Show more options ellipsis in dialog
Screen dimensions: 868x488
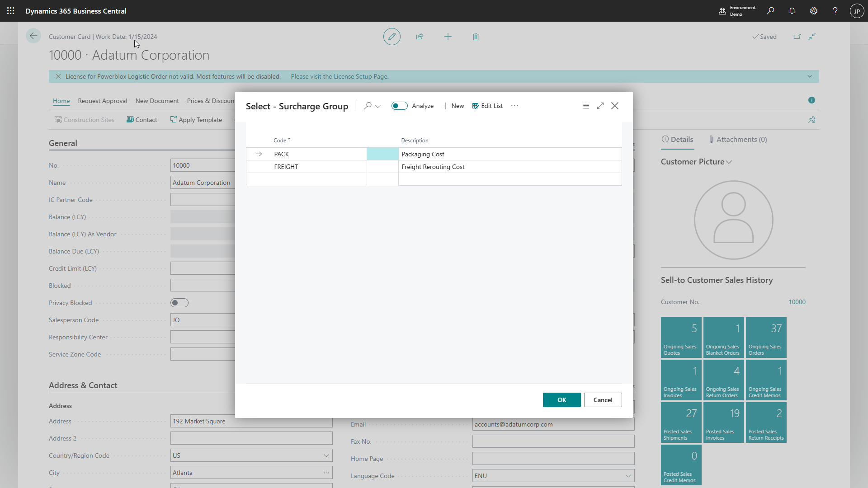(x=514, y=106)
